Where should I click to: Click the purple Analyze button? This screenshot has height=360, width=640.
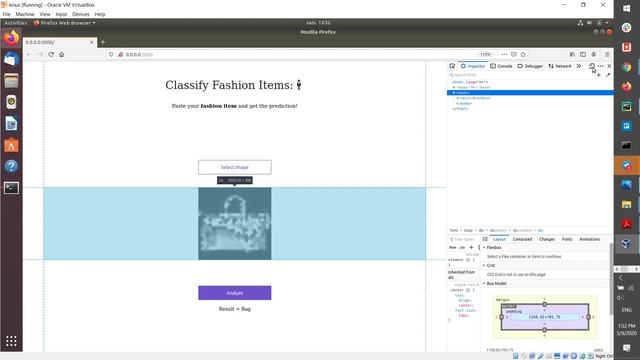235,293
